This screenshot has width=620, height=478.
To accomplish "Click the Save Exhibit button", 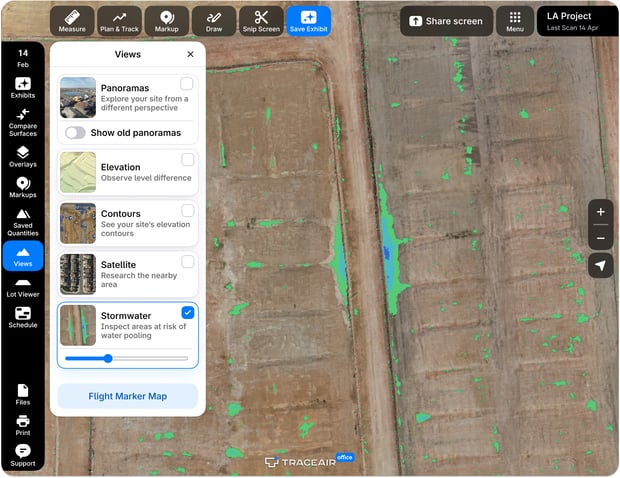I will pyautogui.click(x=308, y=21).
